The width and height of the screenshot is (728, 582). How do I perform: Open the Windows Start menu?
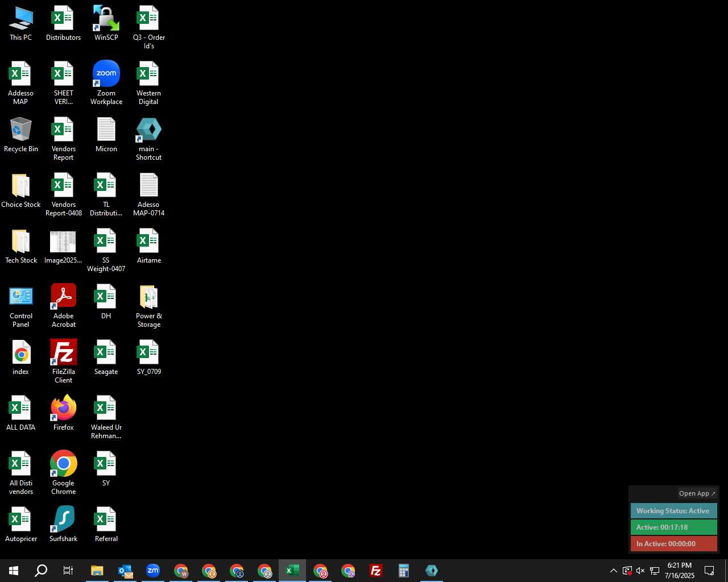coord(14,571)
